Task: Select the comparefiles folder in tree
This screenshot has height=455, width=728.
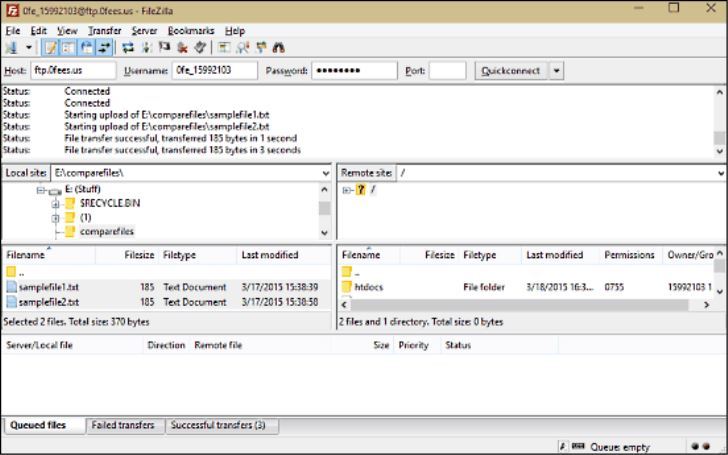Action: coord(107,231)
